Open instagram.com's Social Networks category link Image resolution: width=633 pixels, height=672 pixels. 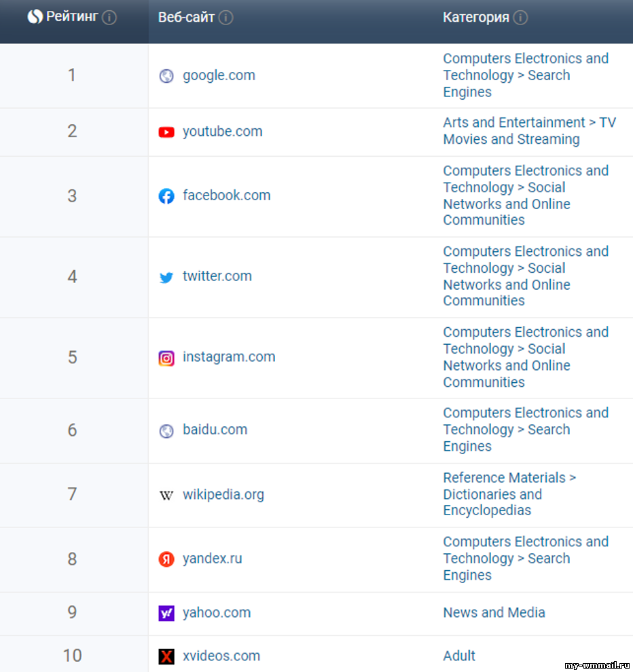coord(526,357)
